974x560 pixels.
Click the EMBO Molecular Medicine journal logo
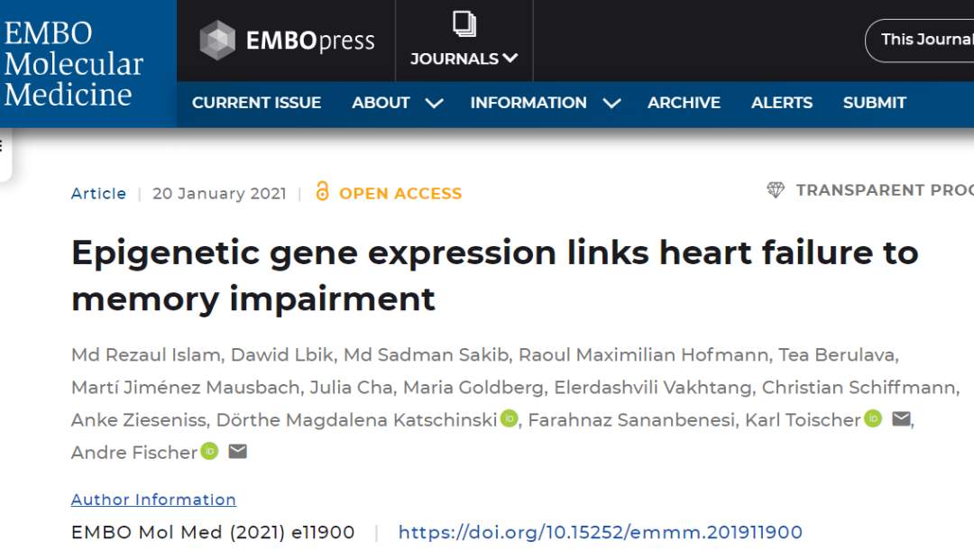click(74, 63)
